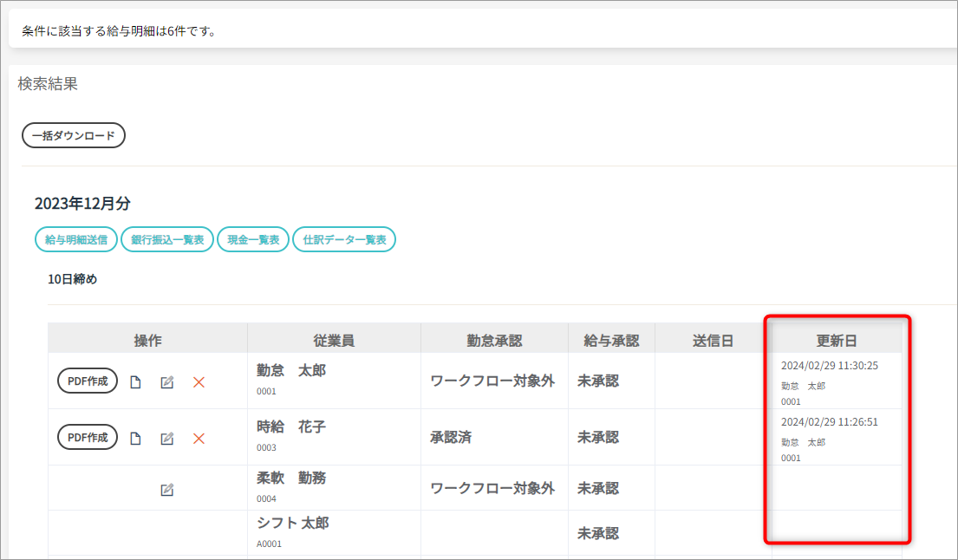Click the document icon in 勤怠 太郎's row
The height and width of the screenshot is (560, 958).
pyautogui.click(x=135, y=382)
